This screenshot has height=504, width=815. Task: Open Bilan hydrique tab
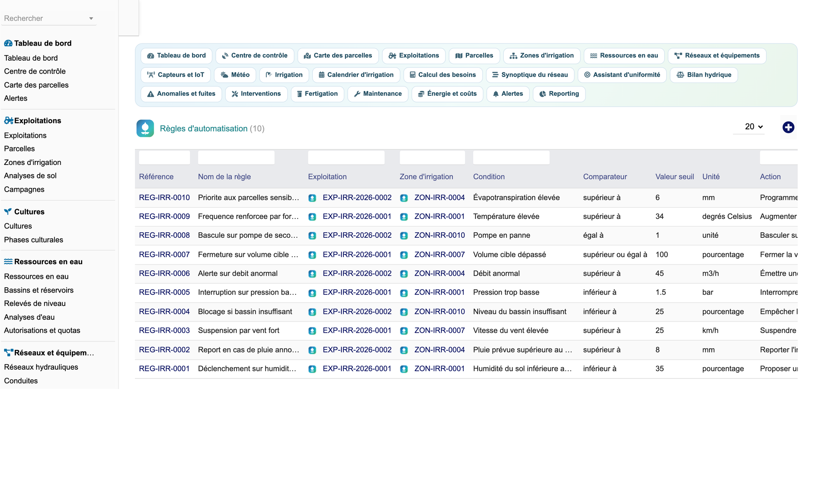704,75
